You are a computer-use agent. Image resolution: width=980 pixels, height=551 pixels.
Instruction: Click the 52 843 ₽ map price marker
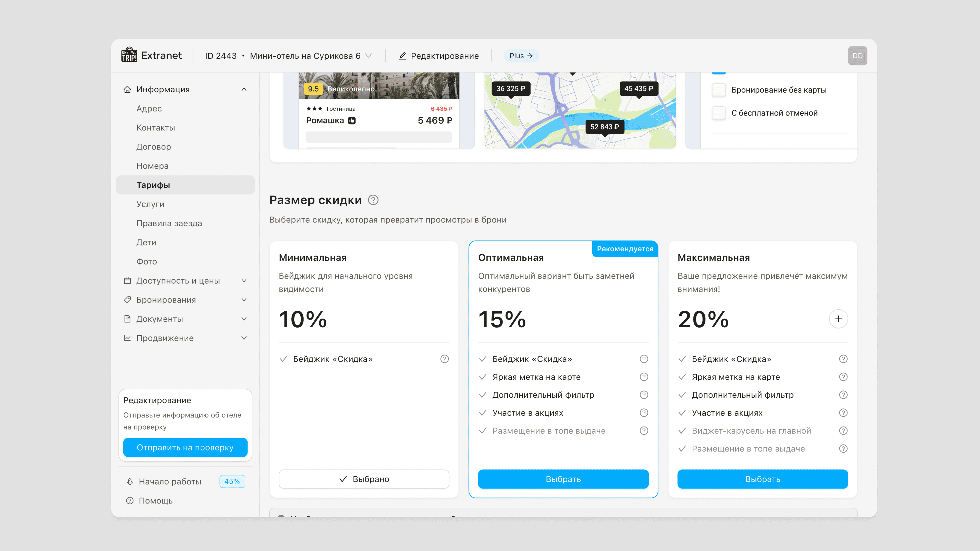605,127
